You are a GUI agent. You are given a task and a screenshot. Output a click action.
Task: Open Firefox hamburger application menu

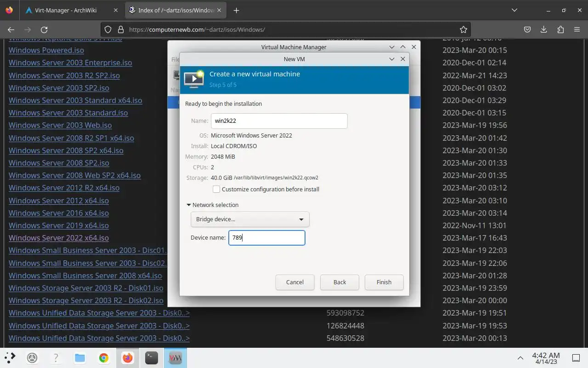pyautogui.click(x=577, y=29)
